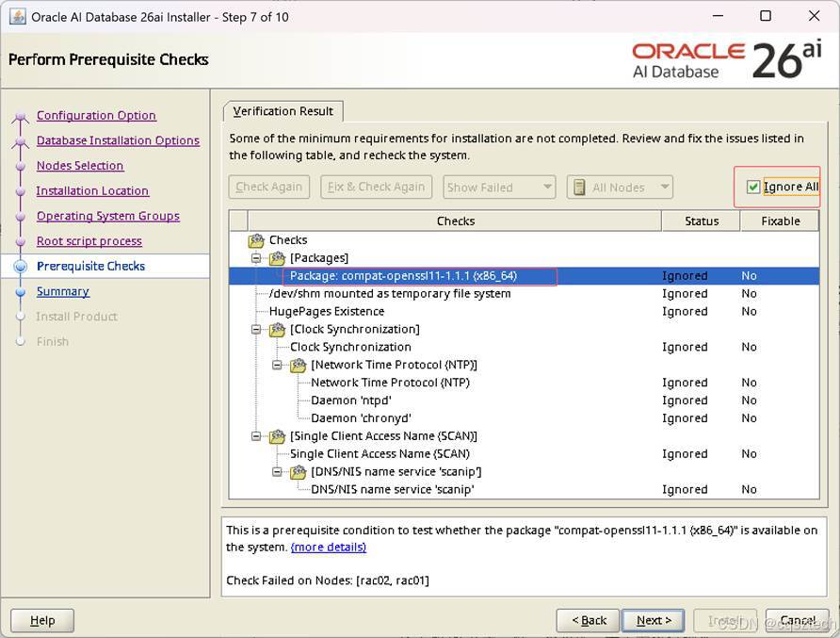Collapse the [Single Client Access Name (SCAN)] node

pos(256,436)
